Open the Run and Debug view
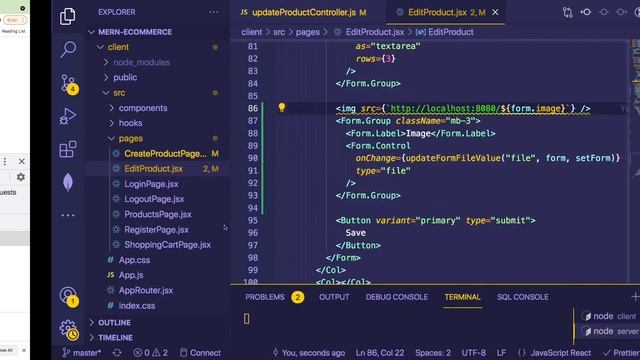This screenshot has width=640, height=360. (67, 116)
